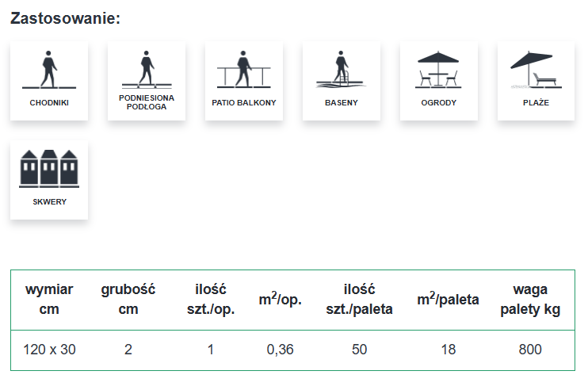This screenshot has width=588, height=390.
Task: Click the CHODNIKI label text
Action: pos(49,102)
